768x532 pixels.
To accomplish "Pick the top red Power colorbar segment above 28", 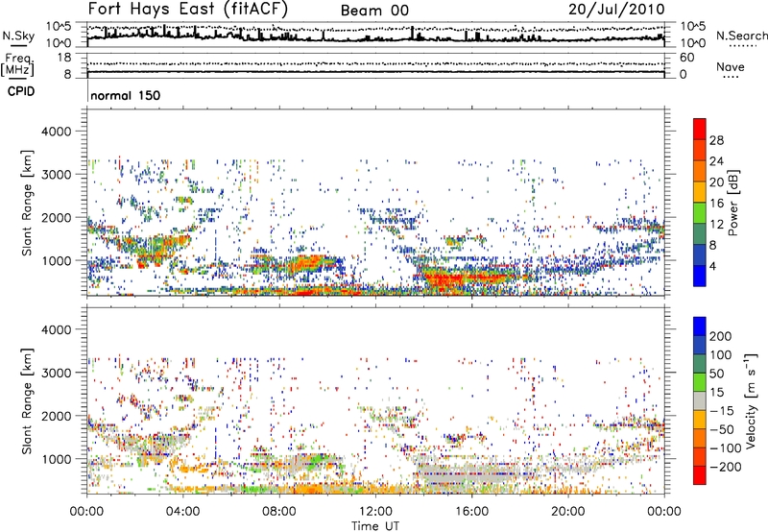I will (x=700, y=130).
